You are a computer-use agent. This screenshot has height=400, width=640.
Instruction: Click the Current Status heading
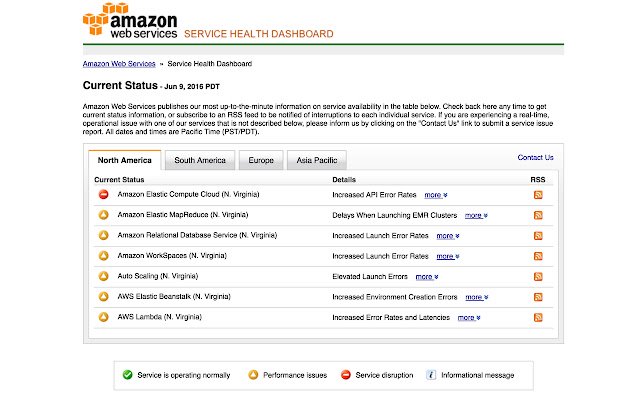click(120, 85)
